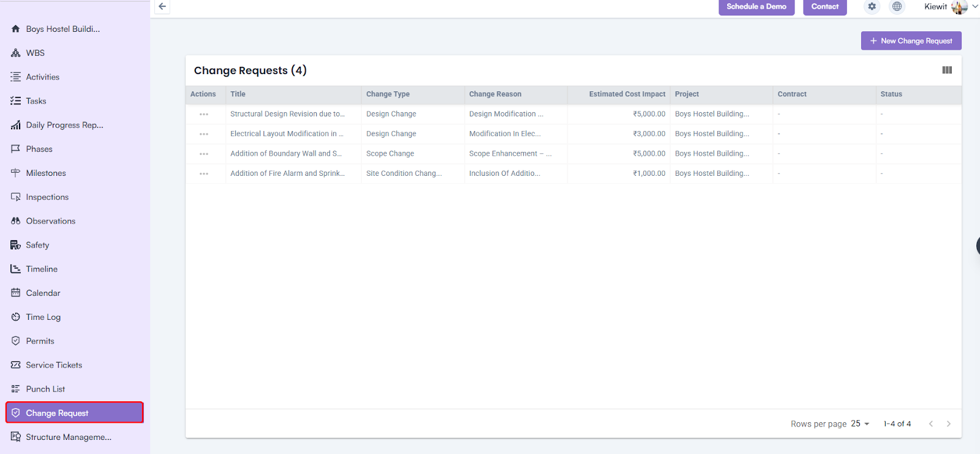
Task: Open the settings gear icon
Action: 872,7
